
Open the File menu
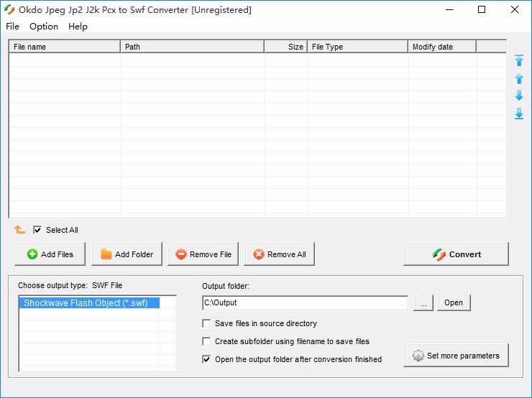(x=12, y=27)
